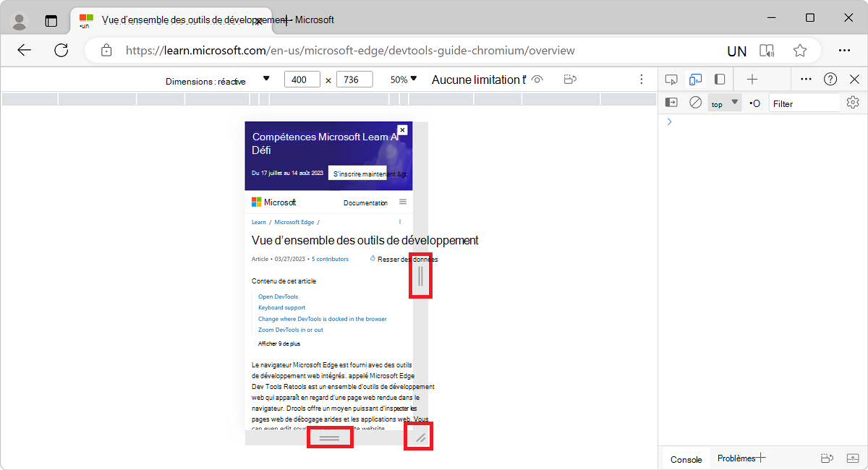The height and width of the screenshot is (470, 868).
Task: Create a live expression
Action: [x=754, y=103]
